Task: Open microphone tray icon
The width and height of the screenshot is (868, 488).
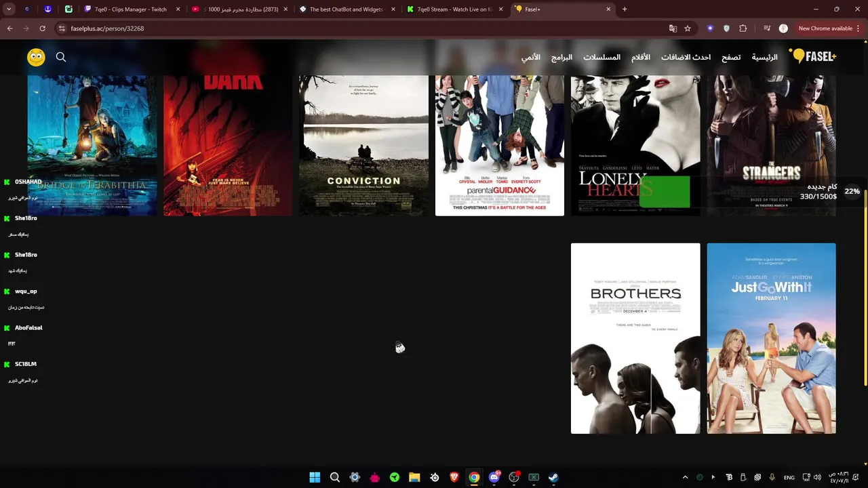Action: pos(772,477)
